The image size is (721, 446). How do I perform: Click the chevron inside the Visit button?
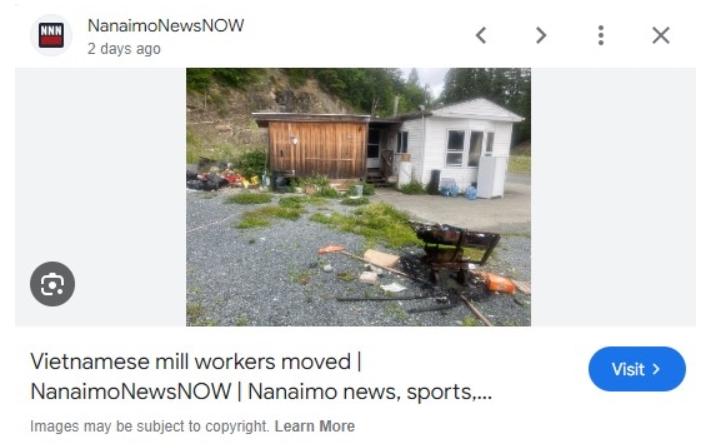656,369
